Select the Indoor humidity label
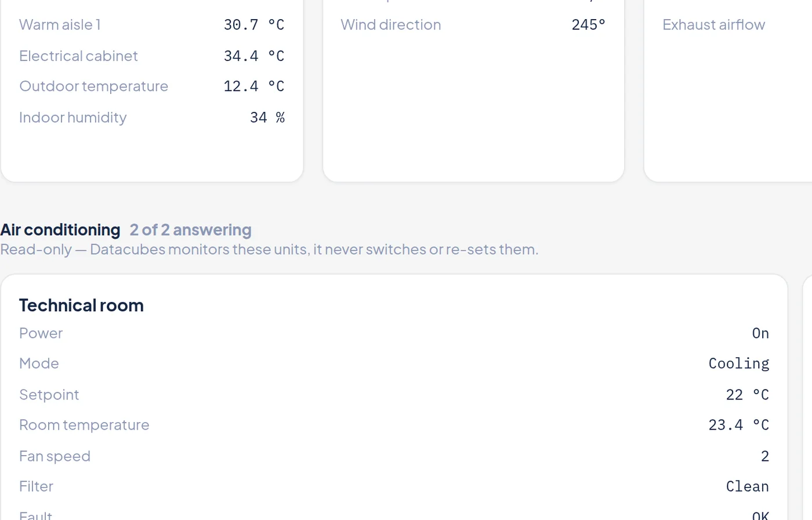 (72, 118)
